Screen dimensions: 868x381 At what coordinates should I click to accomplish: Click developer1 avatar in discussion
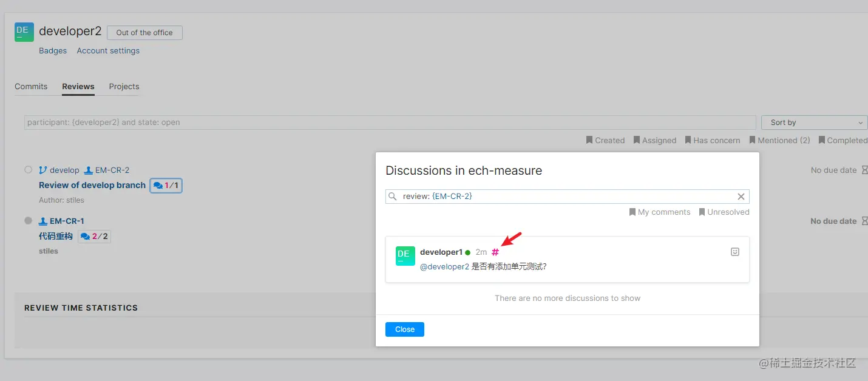(405, 256)
